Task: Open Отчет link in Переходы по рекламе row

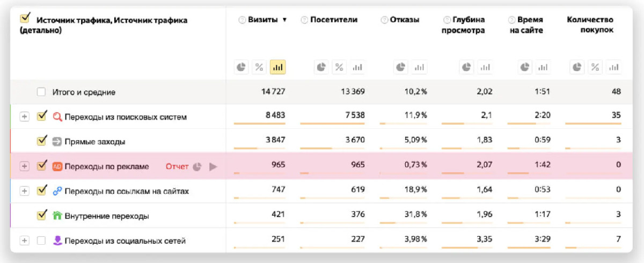Action: (x=177, y=166)
